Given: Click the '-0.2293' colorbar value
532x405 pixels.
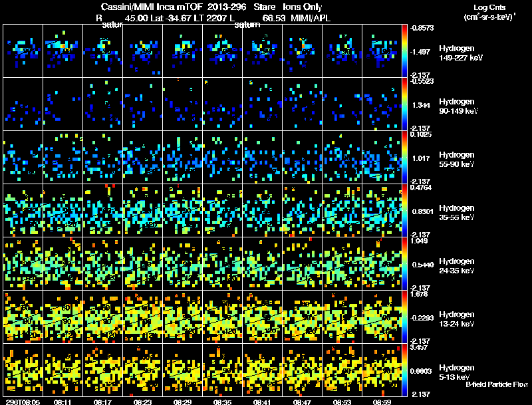Looking at the screenshot, I should tap(422, 318).
